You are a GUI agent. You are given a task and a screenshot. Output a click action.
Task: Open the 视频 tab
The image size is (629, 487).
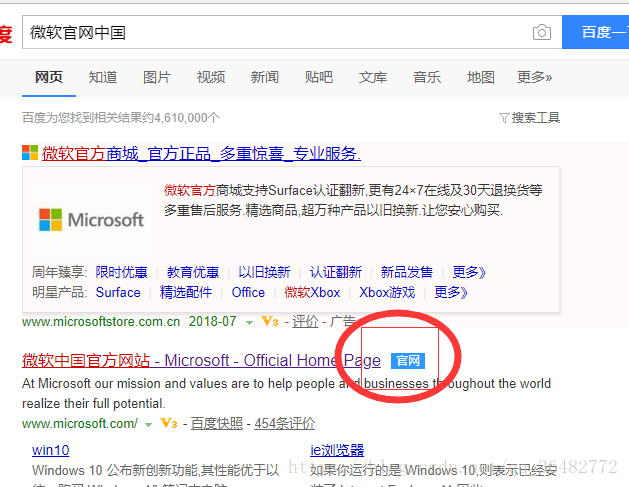point(211,77)
